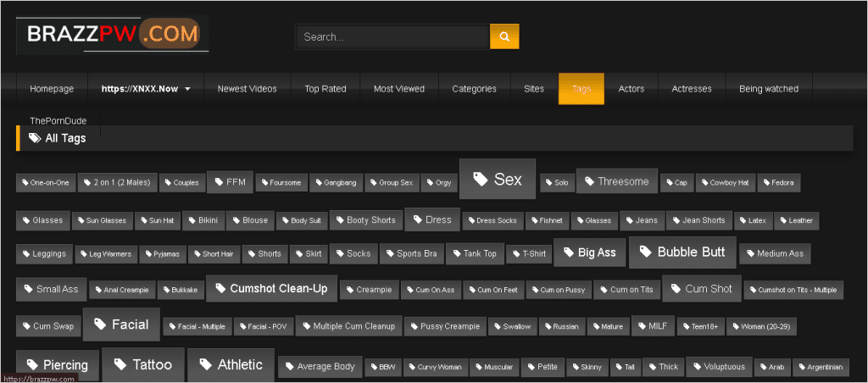The width and height of the screenshot is (868, 383).
Task: Select the Muscular tag
Action: [x=495, y=367]
